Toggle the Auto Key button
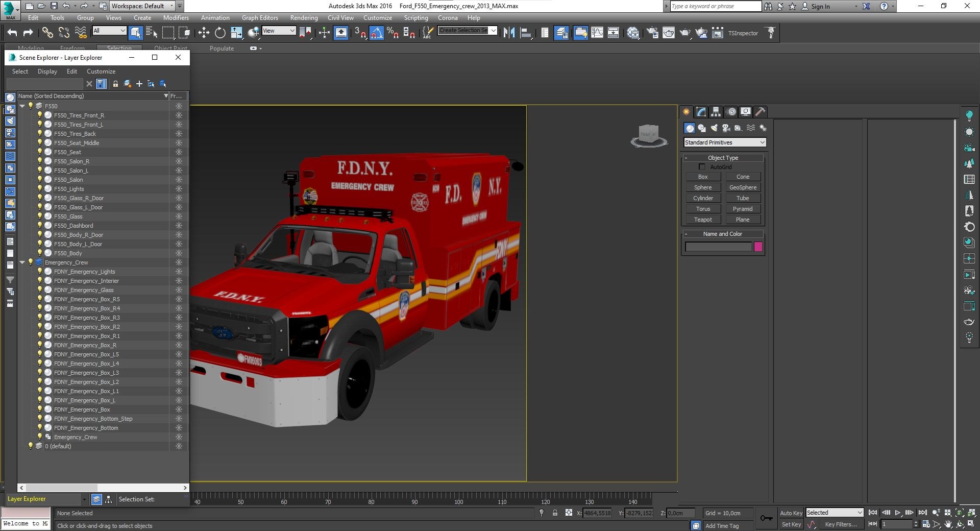Viewport: 980px width, 531px height. click(x=791, y=513)
